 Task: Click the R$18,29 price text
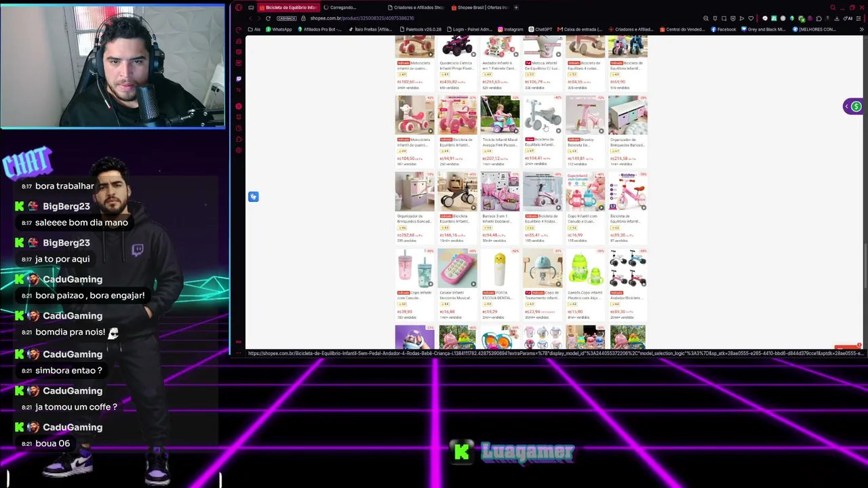tap(490, 312)
